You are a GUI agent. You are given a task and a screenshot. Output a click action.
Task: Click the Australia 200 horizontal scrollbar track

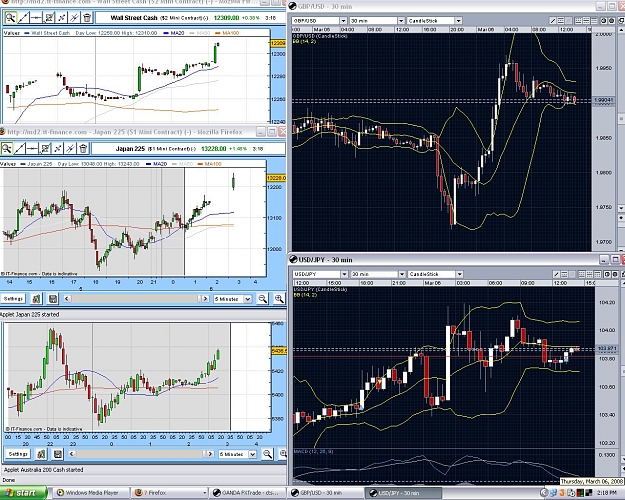pos(140,454)
